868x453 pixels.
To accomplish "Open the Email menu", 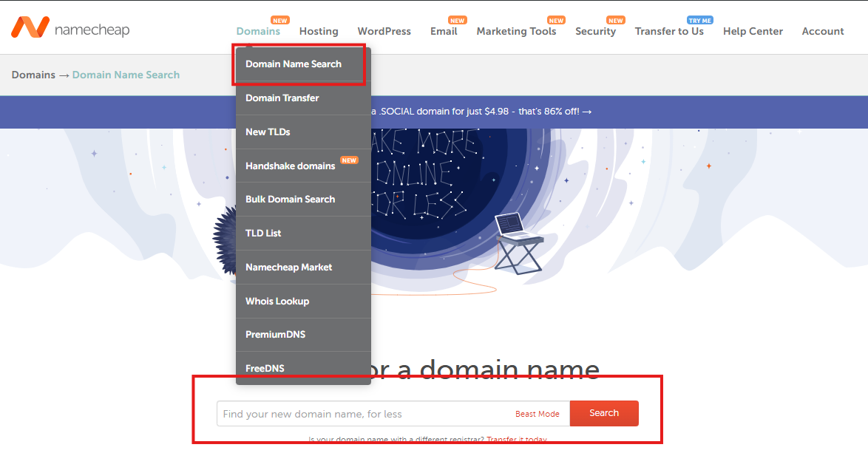I will 444,32.
